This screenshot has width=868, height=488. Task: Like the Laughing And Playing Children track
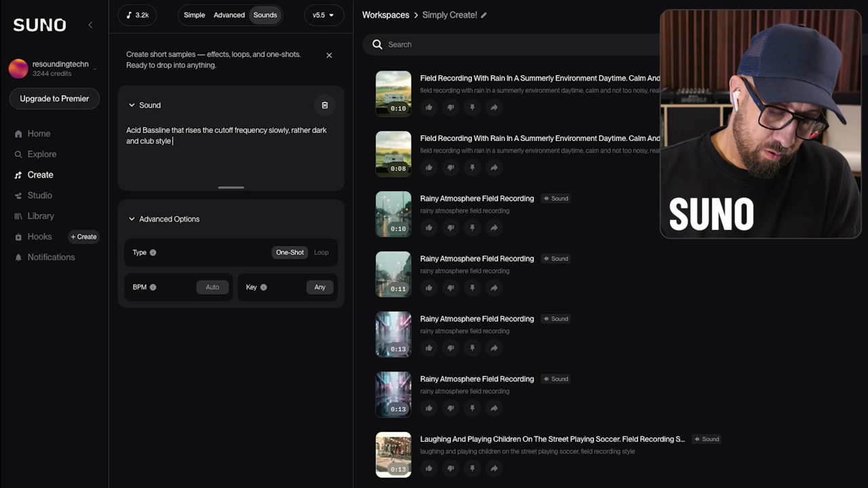click(429, 468)
